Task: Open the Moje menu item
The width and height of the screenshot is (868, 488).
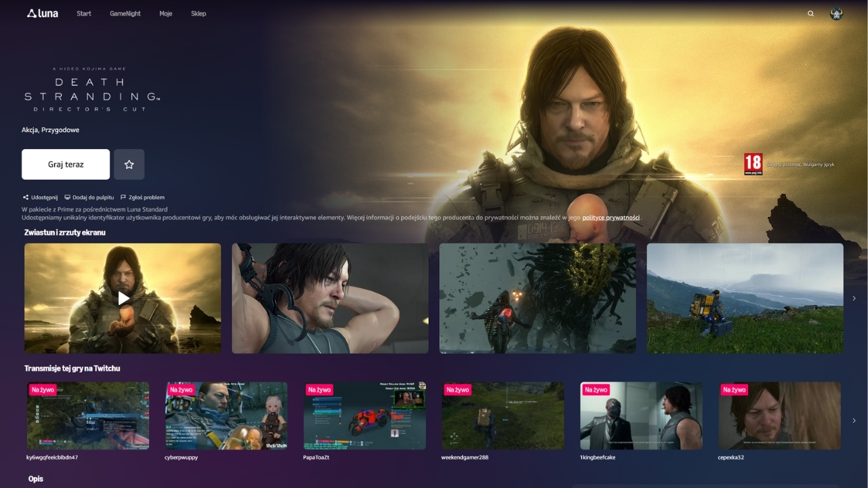Action: pyautogui.click(x=166, y=14)
